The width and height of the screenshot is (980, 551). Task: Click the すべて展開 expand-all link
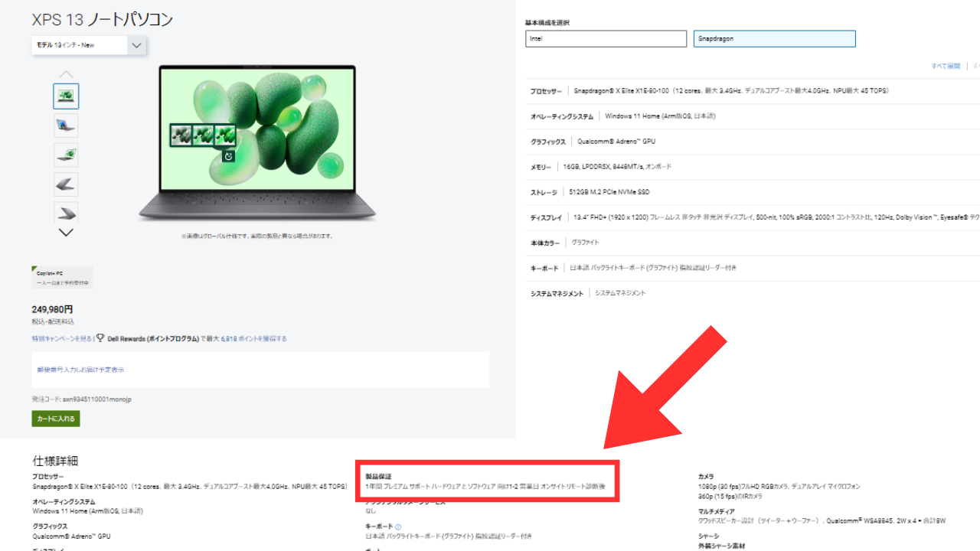pyautogui.click(x=945, y=67)
